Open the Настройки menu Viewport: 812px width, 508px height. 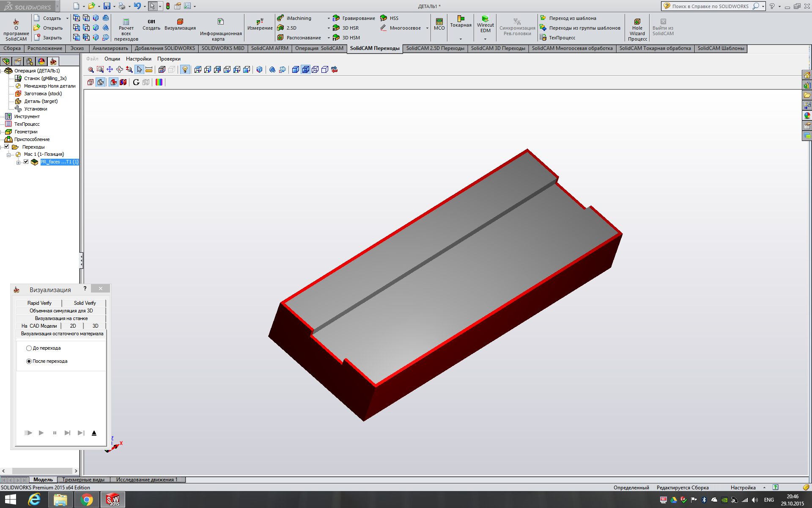[138, 59]
